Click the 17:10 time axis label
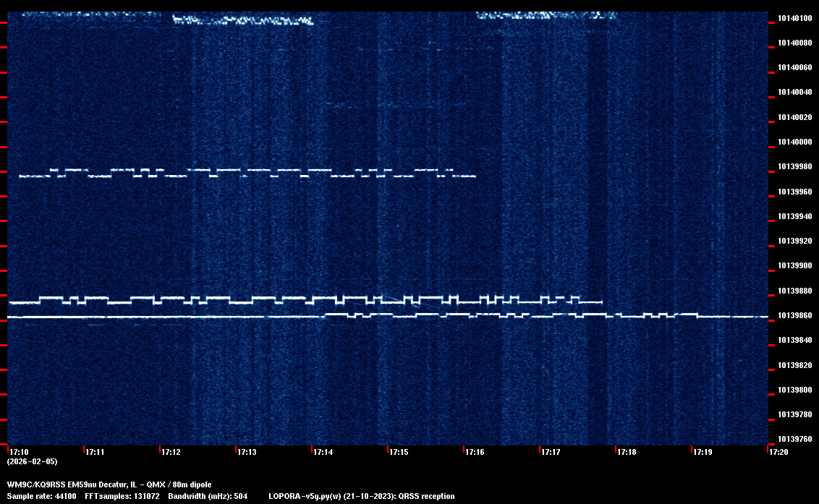Viewport: 819px width, 504px height. [x=20, y=452]
